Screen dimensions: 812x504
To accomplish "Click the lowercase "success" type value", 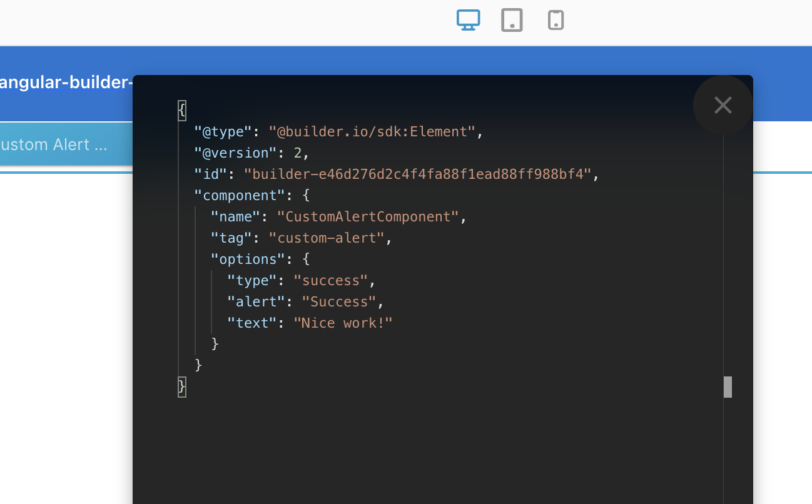I will coord(330,280).
